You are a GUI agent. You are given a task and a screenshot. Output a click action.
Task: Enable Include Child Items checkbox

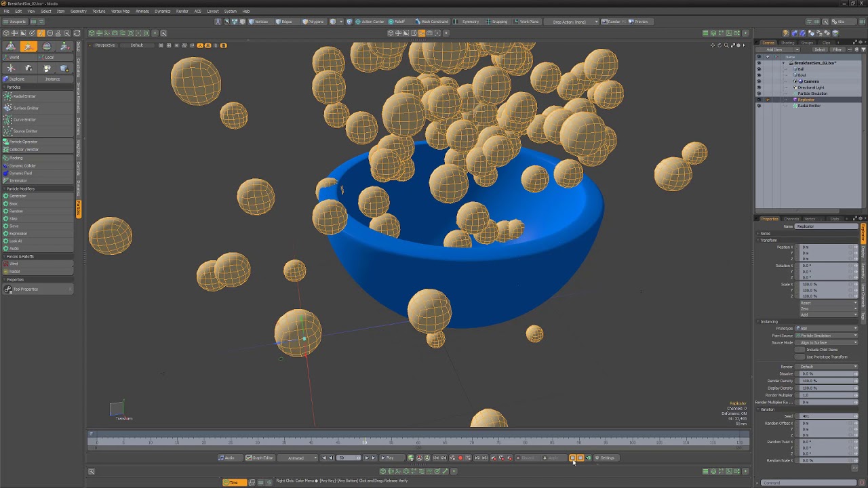coord(800,350)
